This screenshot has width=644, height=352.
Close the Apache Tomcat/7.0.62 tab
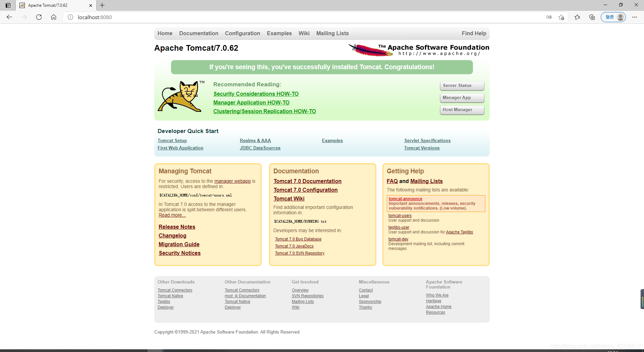[91, 5]
